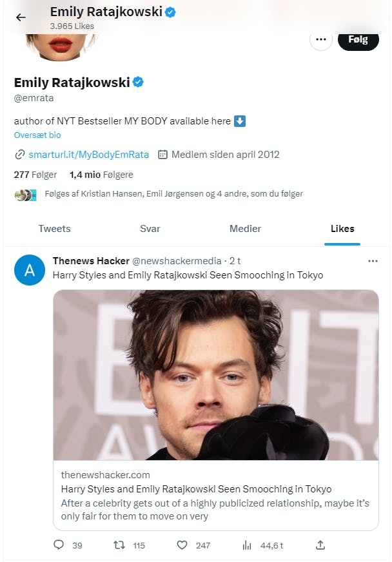
Task: Click the back arrow icon
Action: pos(21,17)
